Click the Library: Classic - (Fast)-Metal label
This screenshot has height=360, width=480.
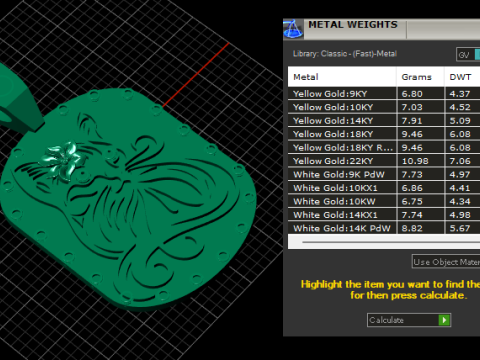point(345,54)
